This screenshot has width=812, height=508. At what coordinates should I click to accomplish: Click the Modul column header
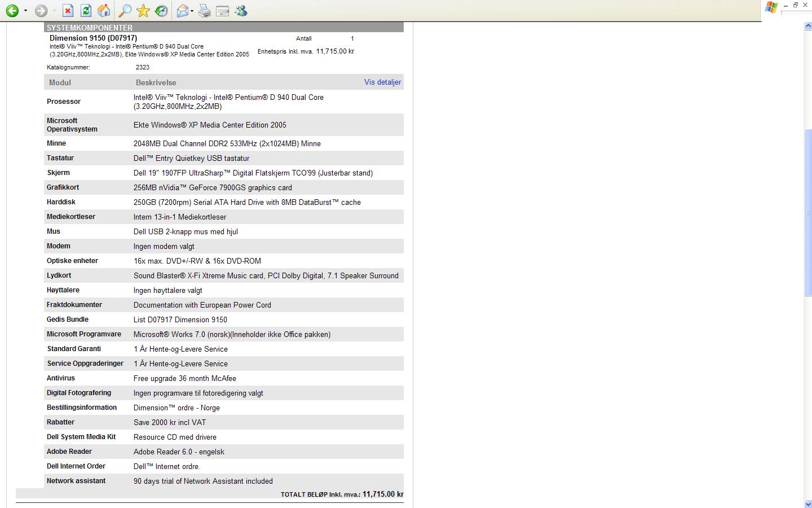[x=60, y=82]
